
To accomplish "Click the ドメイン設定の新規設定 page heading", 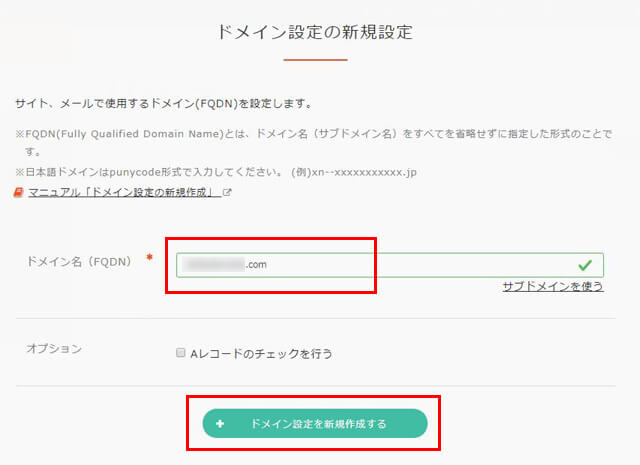I will 315,32.
